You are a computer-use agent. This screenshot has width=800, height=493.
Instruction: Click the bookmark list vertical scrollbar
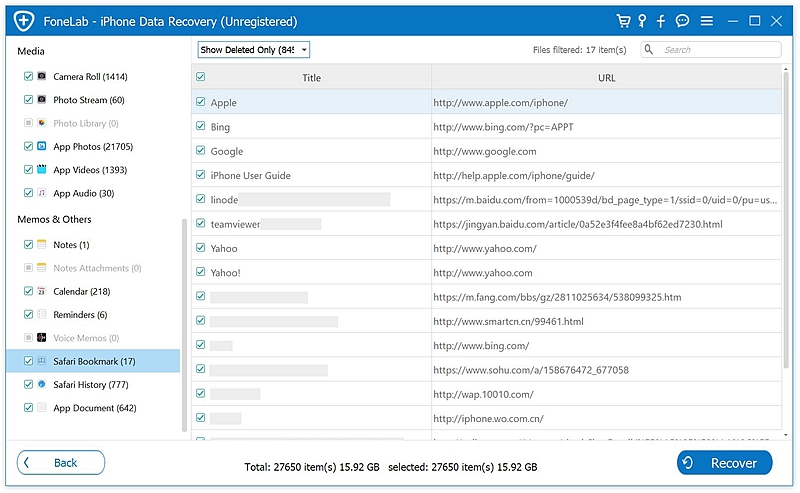point(786,219)
